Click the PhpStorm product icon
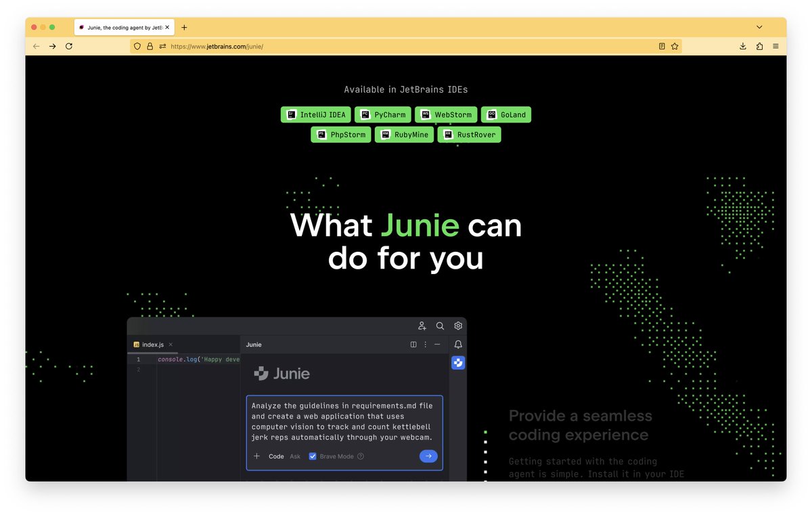The height and width of the screenshot is (515, 812). [321, 135]
